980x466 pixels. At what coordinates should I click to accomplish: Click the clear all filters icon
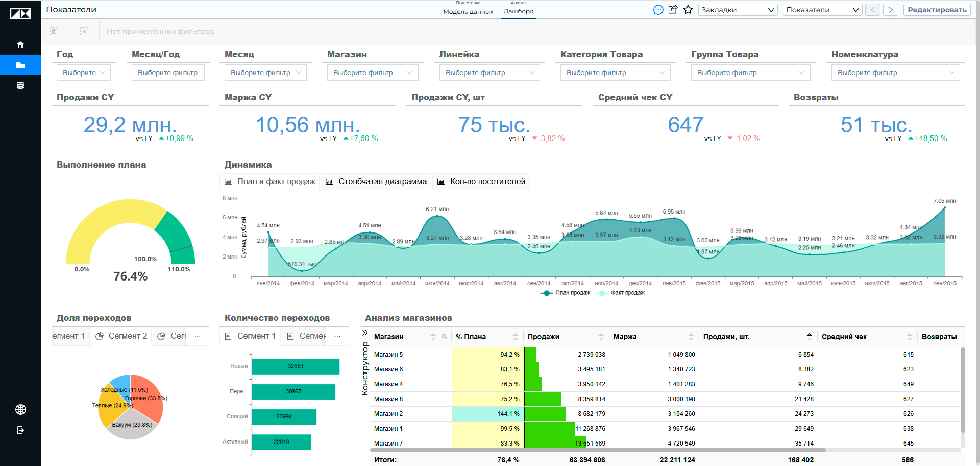[54, 31]
